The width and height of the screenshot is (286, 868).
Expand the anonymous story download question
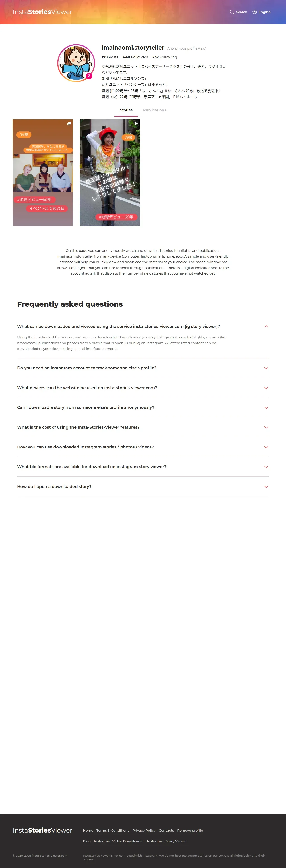click(266, 408)
